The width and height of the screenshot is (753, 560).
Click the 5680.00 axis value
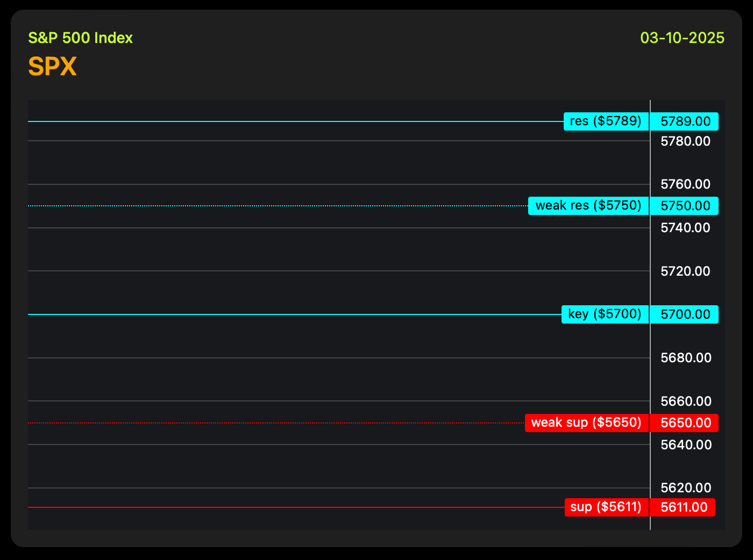pyautogui.click(x=686, y=358)
